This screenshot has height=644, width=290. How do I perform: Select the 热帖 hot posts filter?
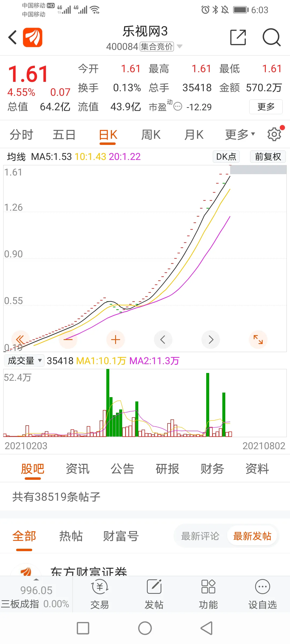pos(71,536)
